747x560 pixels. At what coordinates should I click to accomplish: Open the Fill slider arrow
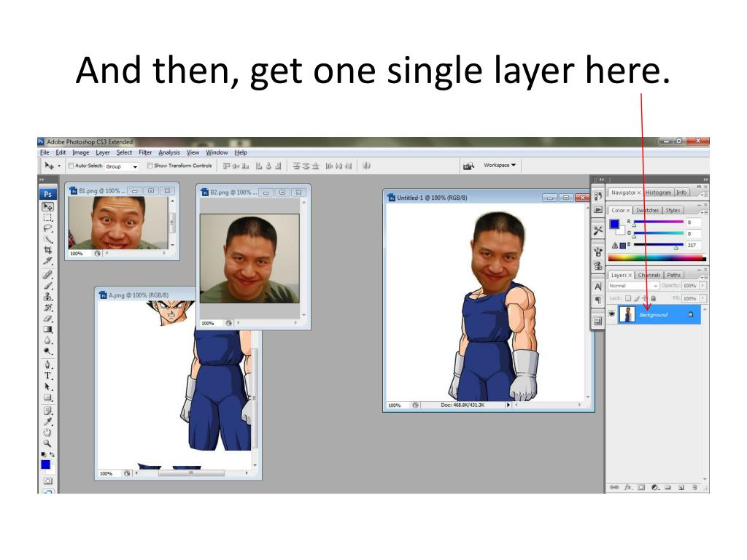coord(703,298)
